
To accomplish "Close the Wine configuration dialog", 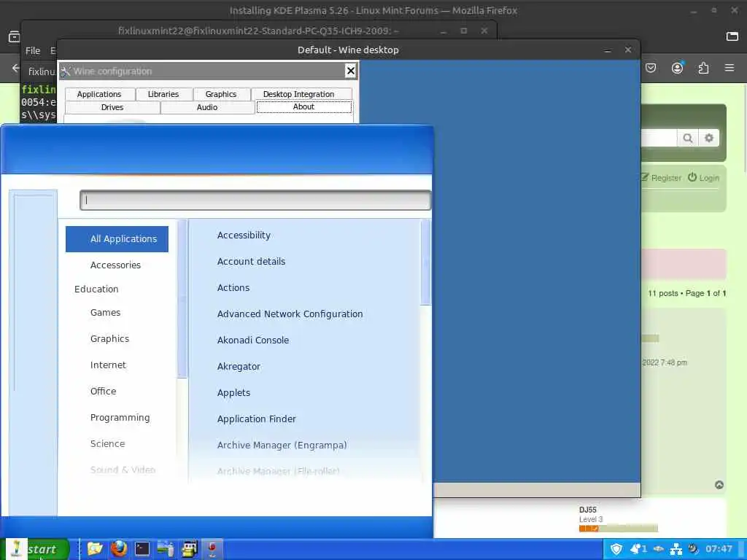I will coord(351,71).
